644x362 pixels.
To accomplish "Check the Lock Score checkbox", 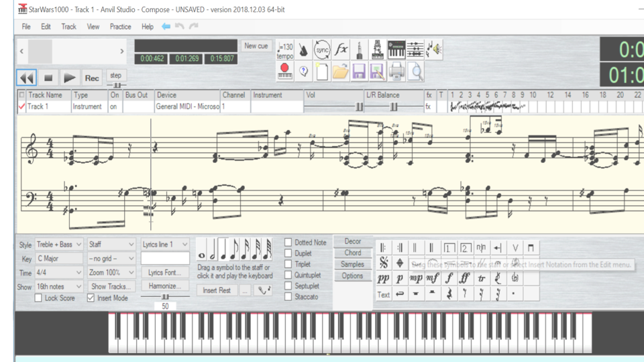I will tap(38, 298).
